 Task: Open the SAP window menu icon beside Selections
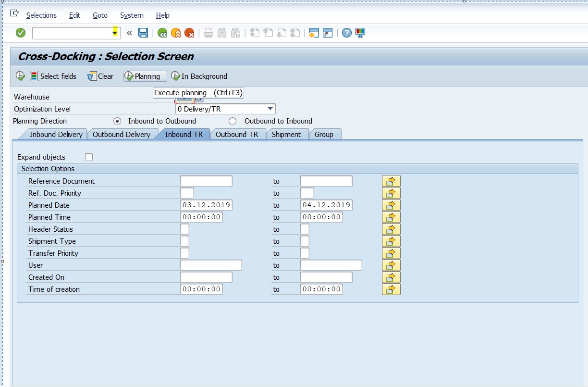(x=14, y=14)
